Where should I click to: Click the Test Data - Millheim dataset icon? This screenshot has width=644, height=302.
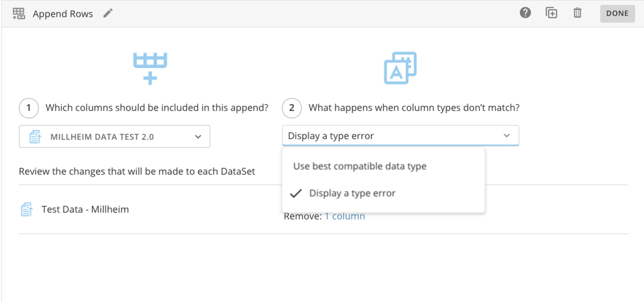pyautogui.click(x=27, y=210)
